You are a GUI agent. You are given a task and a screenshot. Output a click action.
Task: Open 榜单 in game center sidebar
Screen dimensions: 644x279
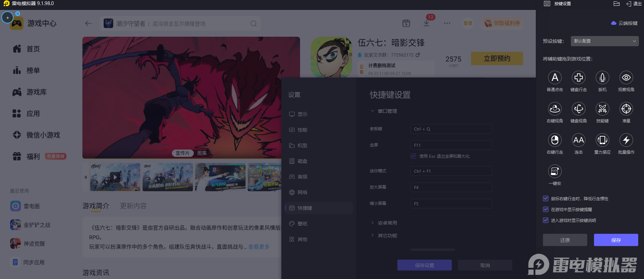pyautogui.click(x=26, y=70)
